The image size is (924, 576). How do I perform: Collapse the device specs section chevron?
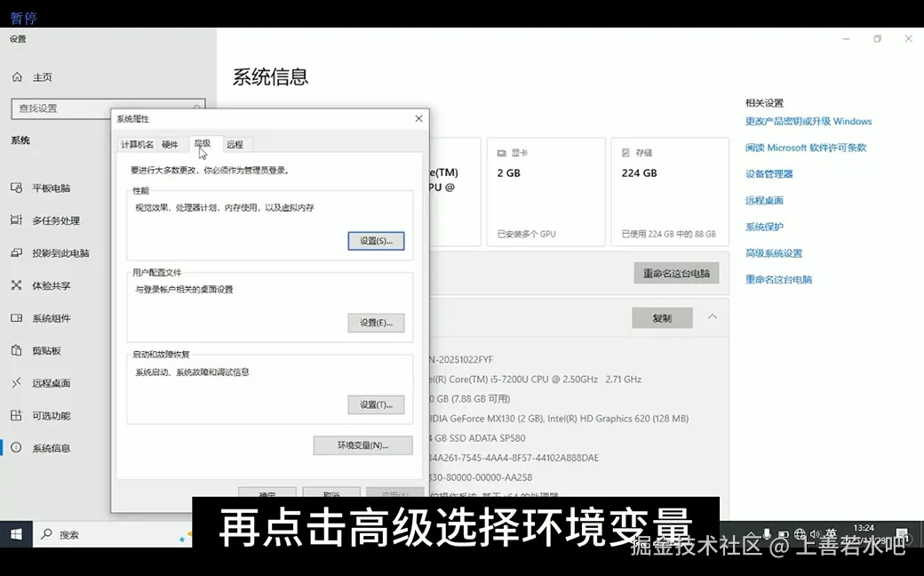pyautogui.click(x=711, y=317)
